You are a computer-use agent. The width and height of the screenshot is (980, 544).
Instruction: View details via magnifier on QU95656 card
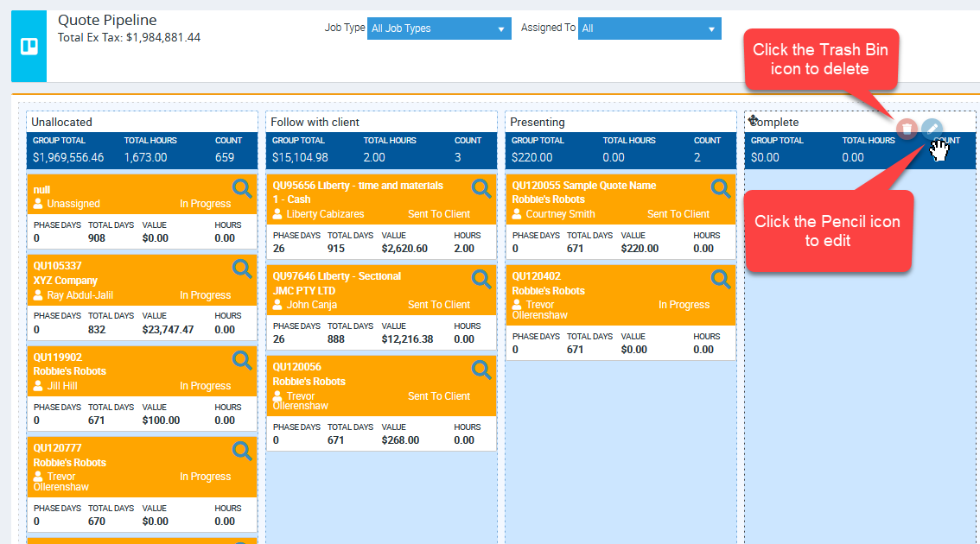pos(481,187)
